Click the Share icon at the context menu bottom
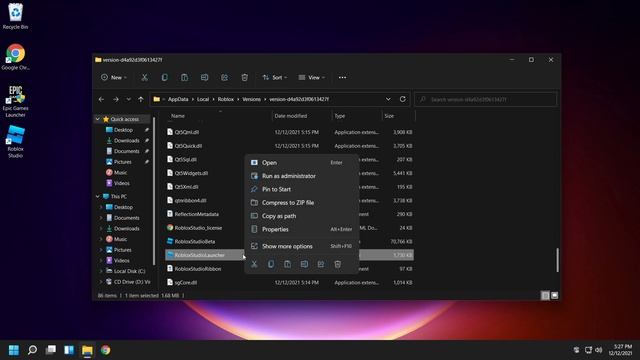The height and width of the screenshot is (360, 640). click(x=321, y=264)
